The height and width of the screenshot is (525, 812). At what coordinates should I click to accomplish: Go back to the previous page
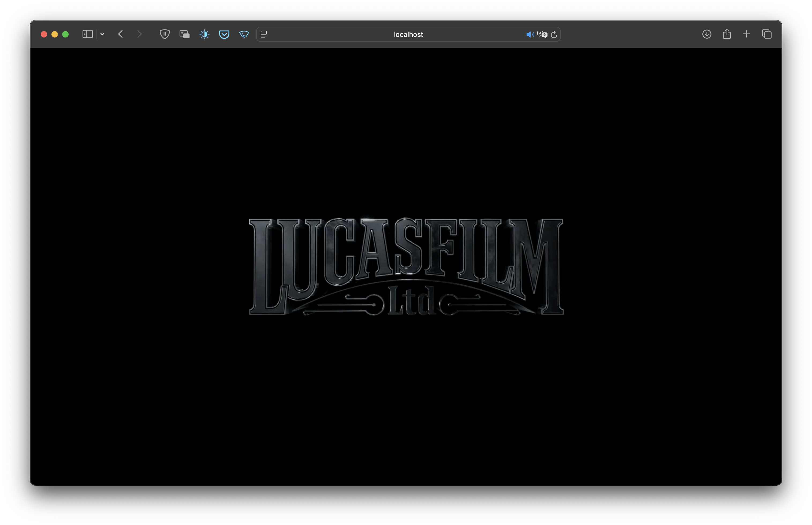(x=120, y=34)
